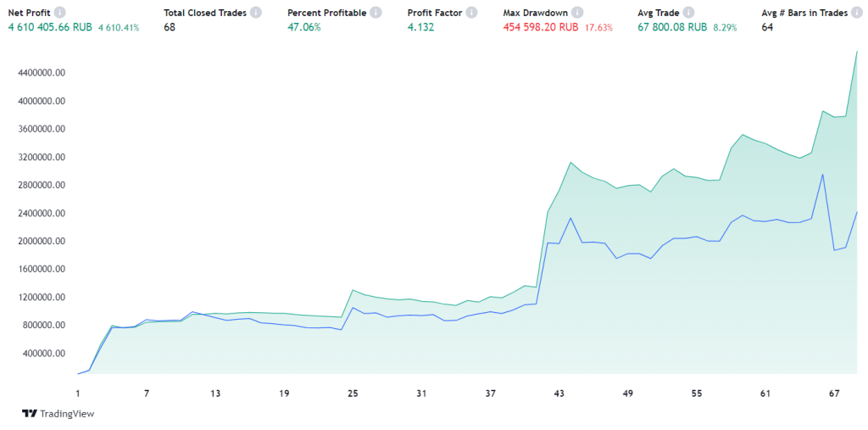868x430 pixels.
Task: Click the Total Closed Trades value 68
Action: tap(170, 27)
